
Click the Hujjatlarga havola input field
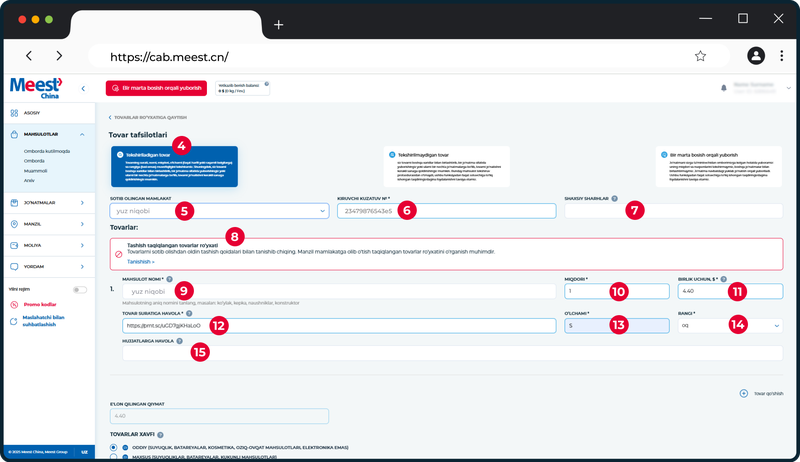pyautogui.click(x=452, y=353)
